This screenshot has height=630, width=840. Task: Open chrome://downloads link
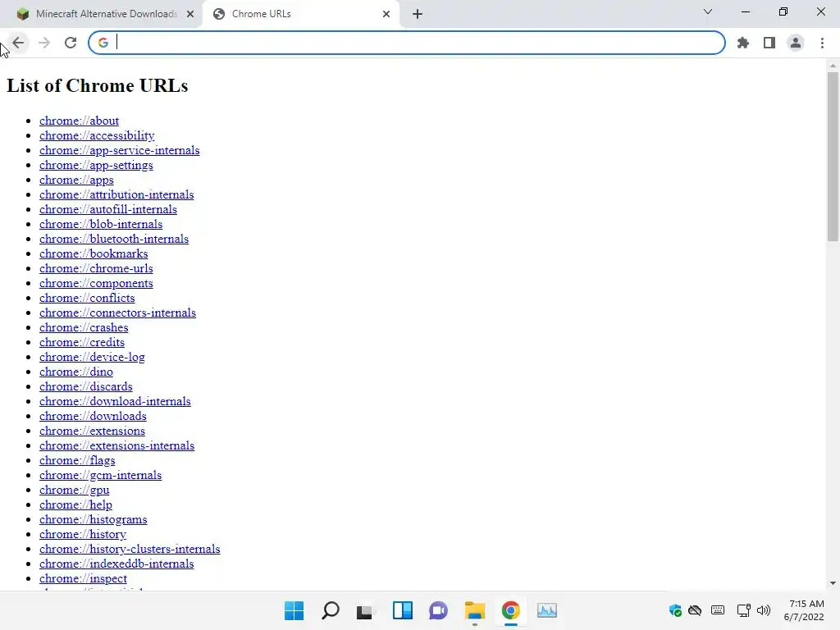[93, 416]
